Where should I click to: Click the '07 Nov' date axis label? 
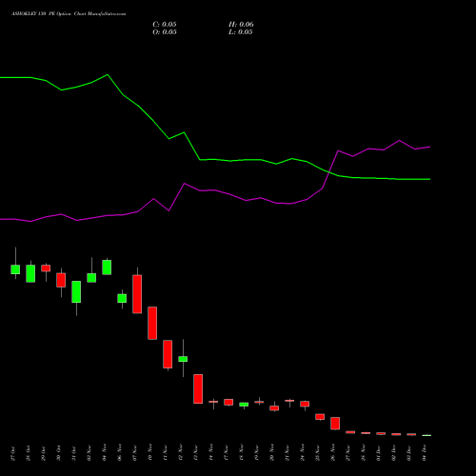pos(135,453)
